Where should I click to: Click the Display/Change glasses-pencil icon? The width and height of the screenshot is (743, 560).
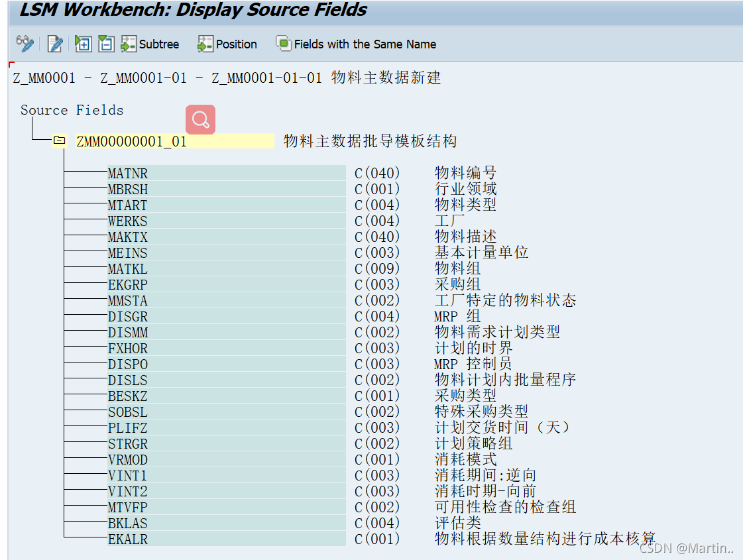pyautogui.click(x=25, y=44)
